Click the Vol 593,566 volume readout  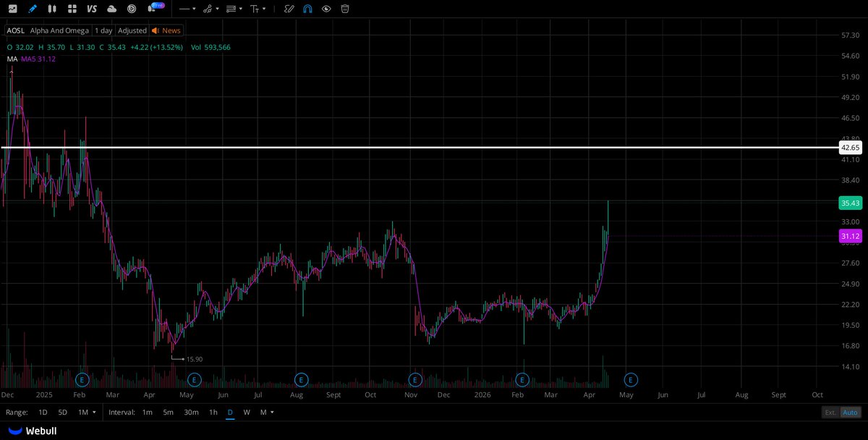pos(210,47)
